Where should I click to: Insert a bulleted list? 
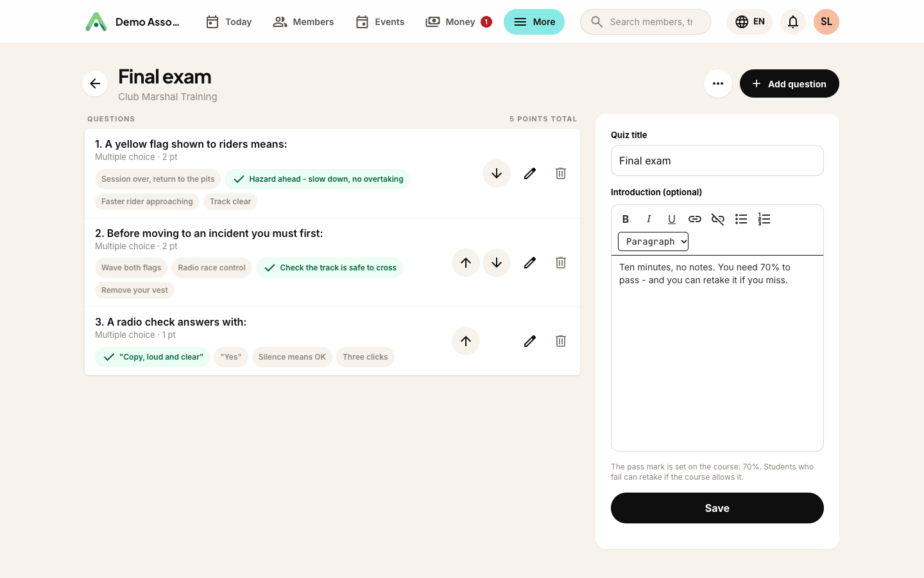[741, 219]
